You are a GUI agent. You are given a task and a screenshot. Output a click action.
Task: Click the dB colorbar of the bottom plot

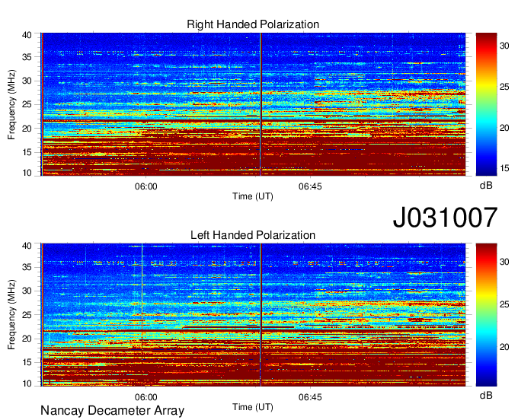(486, 315)
